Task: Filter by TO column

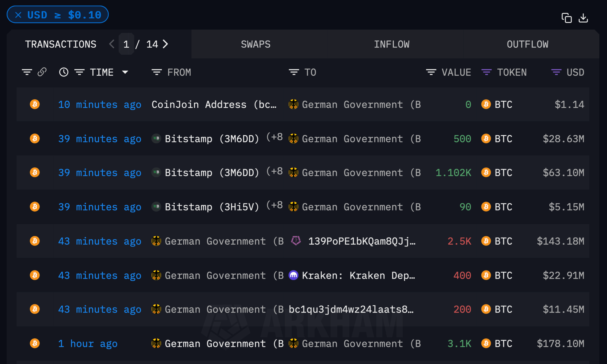Action: coord(294,72)
